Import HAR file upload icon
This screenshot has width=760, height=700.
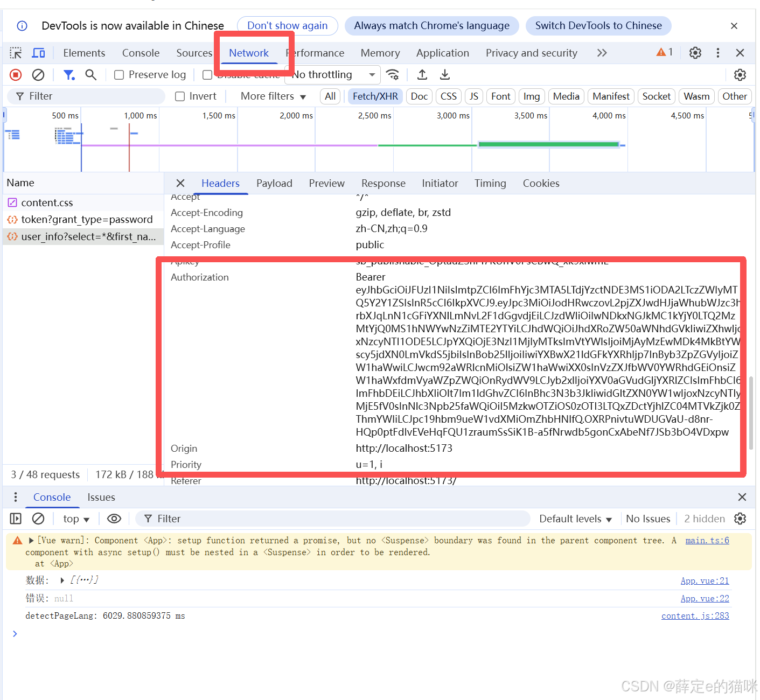(x=422, y=75)
